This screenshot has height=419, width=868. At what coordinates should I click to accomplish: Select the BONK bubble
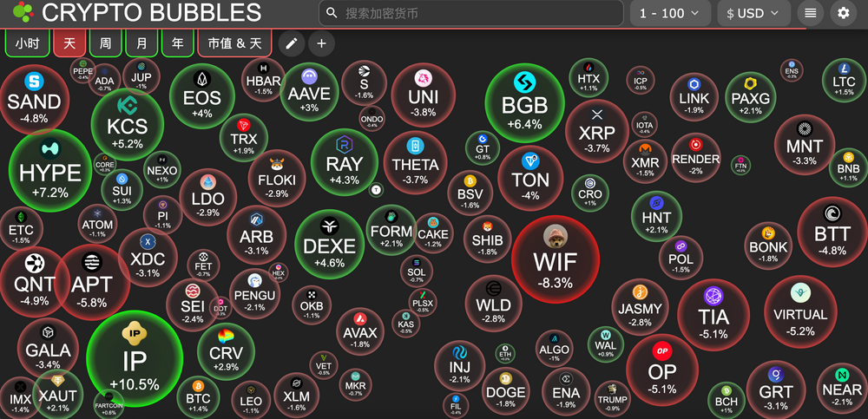coord(768,246)
